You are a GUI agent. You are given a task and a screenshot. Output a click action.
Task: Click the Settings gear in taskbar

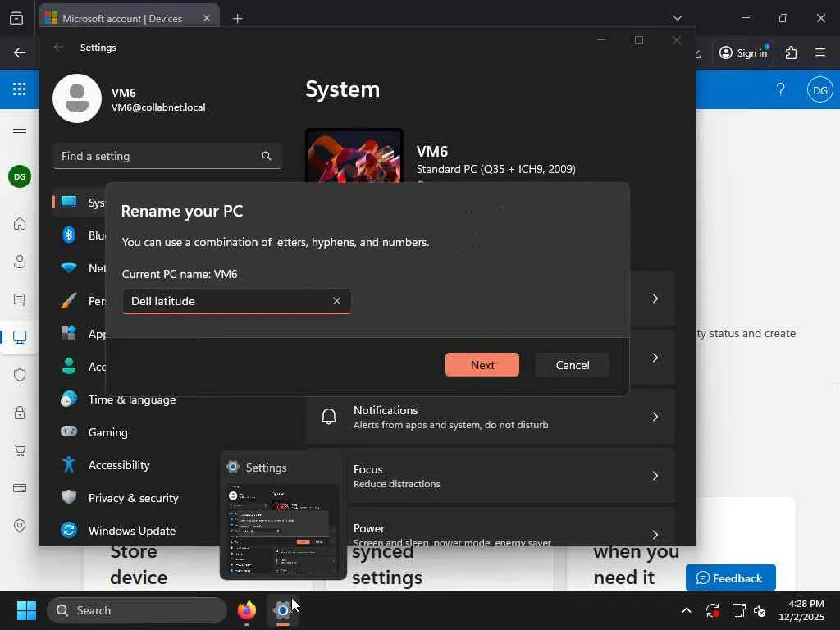pos(282,610)
